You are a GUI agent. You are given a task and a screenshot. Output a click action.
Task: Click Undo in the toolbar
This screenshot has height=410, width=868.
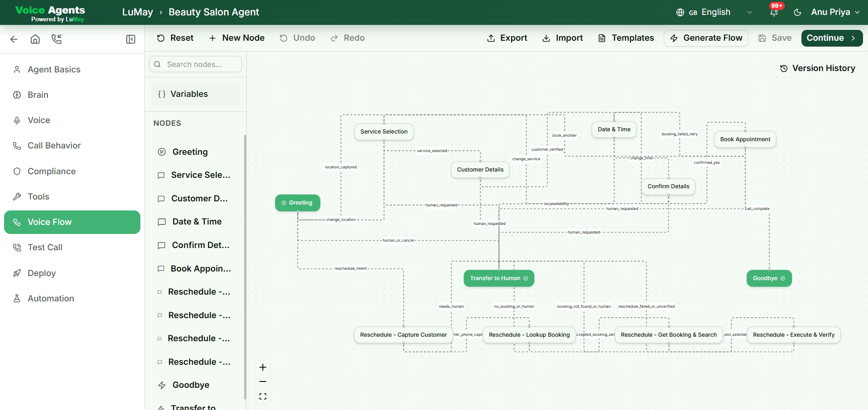tap(297, 38)
